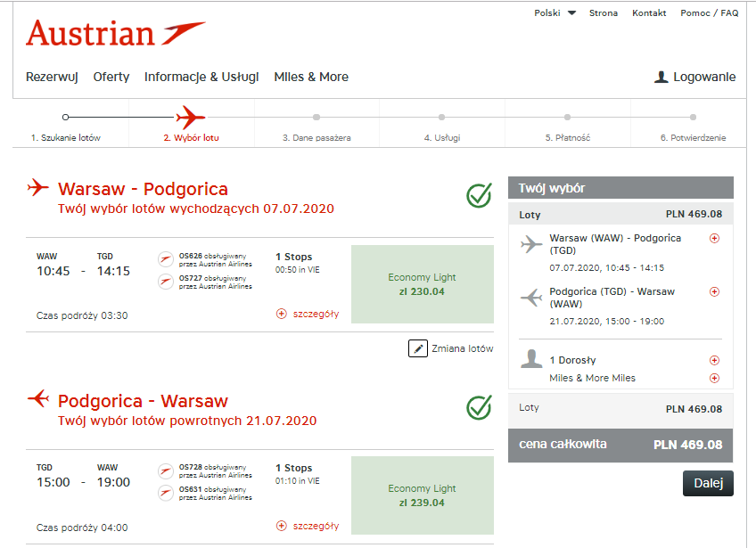Open the Oferty menu

click(x=111, y=78)
